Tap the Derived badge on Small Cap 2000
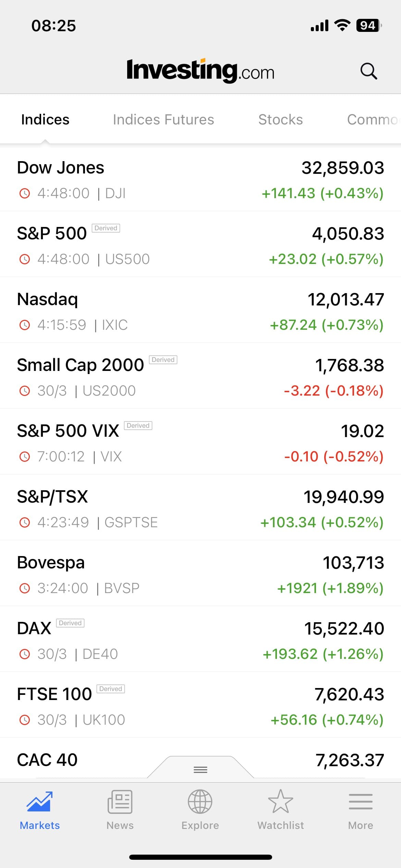 163,360
